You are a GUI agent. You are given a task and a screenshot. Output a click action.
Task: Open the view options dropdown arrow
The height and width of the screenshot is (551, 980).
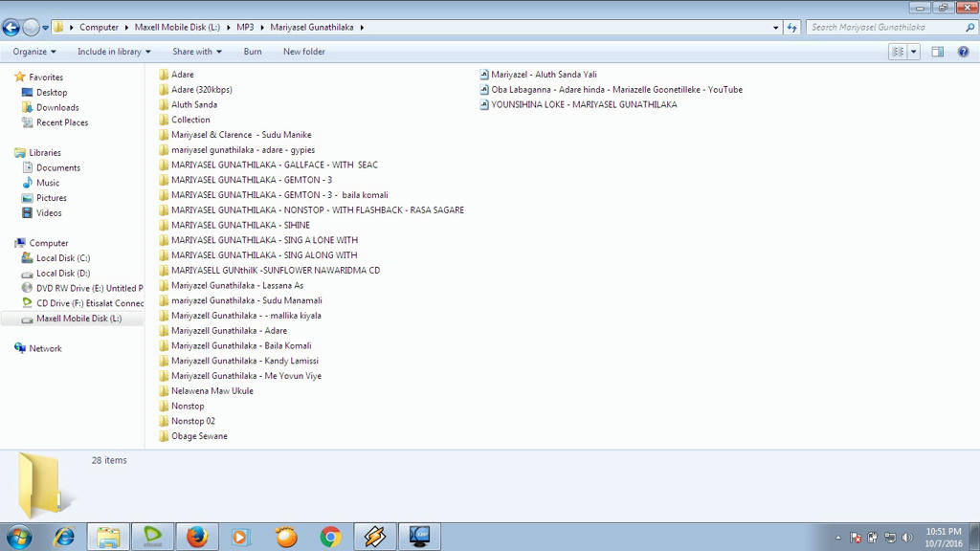click(914, 52)
